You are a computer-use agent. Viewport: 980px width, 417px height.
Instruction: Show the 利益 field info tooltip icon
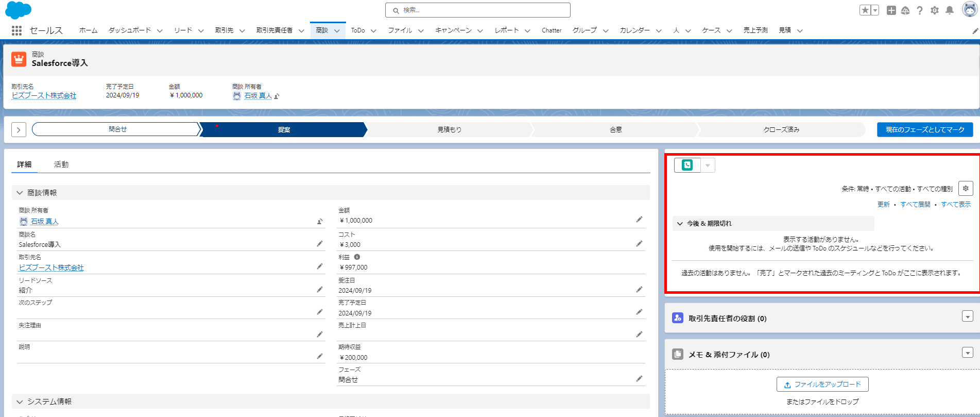coord(357,257)
